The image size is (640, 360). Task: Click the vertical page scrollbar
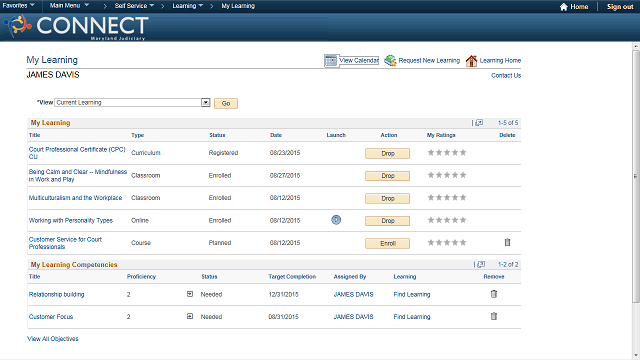(x=636, y=176)
